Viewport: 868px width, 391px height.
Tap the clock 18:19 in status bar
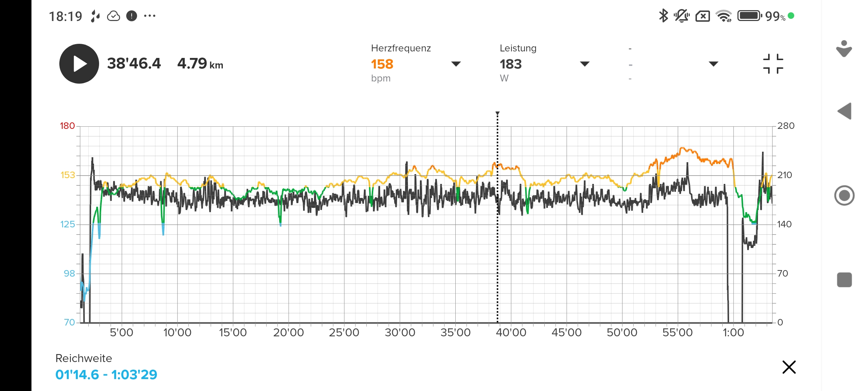tap(65, 16)
